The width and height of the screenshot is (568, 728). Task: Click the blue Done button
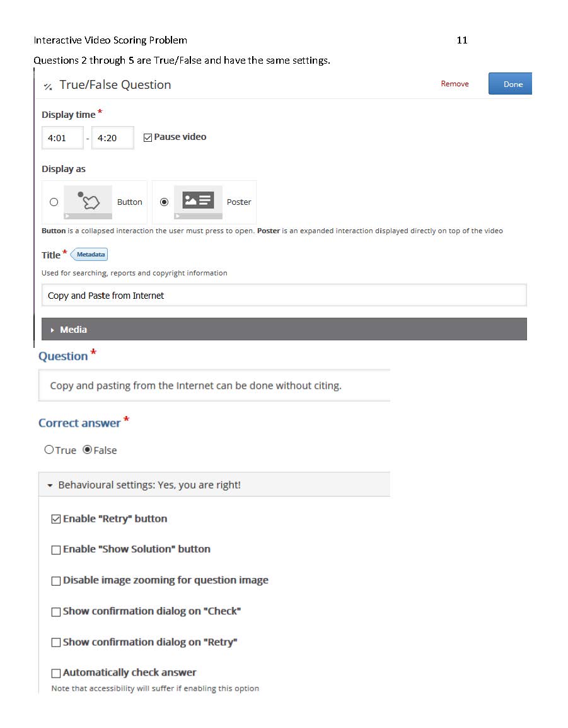(510, 84)
